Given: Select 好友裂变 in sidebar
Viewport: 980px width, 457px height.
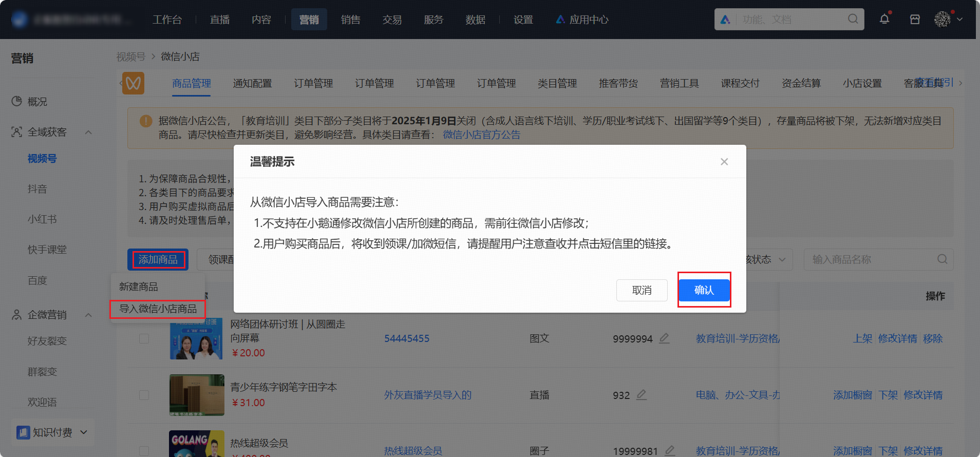Looking at the screenshot, I should 47,341.
